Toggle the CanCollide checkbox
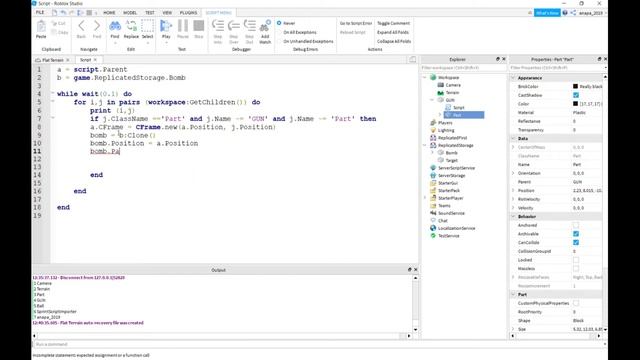The image size is (640, 360). (x=576, y=242)
